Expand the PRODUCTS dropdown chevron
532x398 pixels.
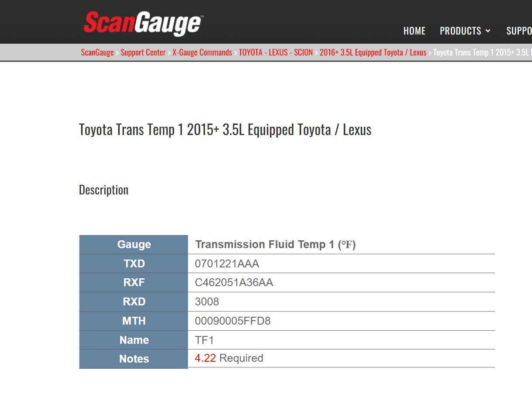point(487,31)
